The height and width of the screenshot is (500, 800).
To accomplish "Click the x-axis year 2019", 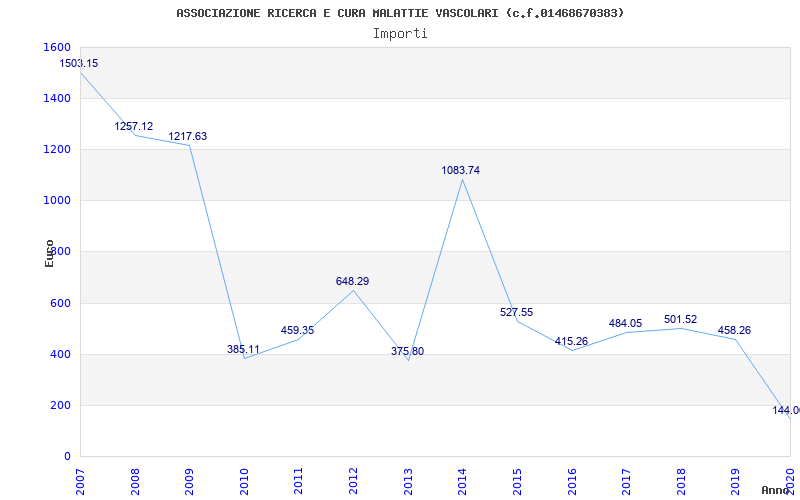I will (735, 481).
